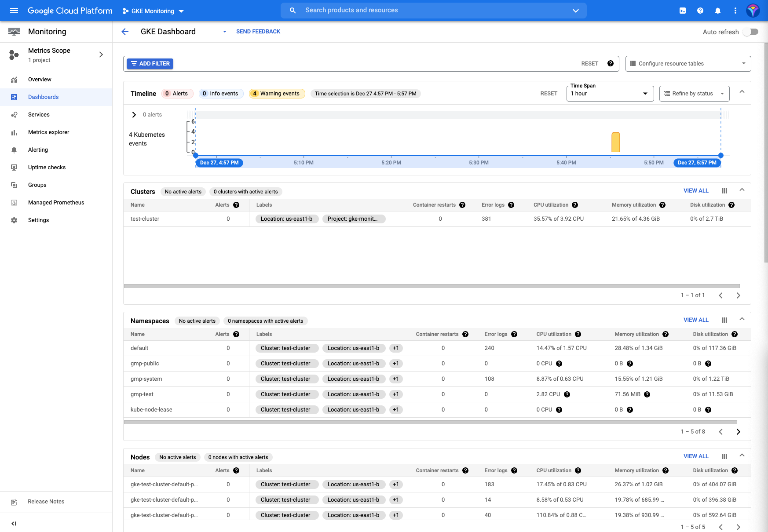Open column settings icon for Namespaces table

click(x=724, y=320)
